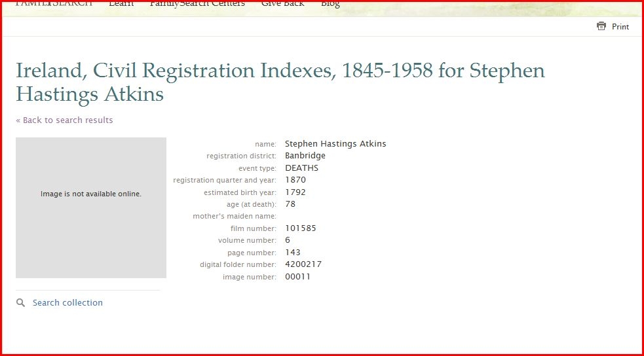Click the printer icon
The image size is (644, 356).
click(x=601, y=26)
